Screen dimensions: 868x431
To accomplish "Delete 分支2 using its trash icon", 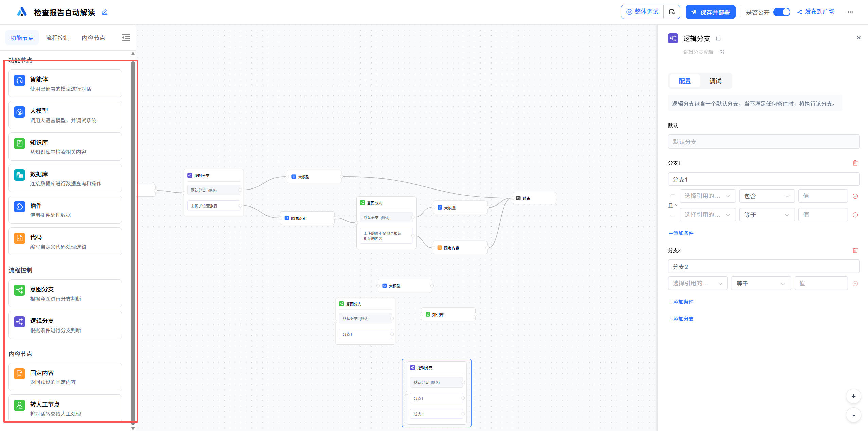I will point(855,250).
